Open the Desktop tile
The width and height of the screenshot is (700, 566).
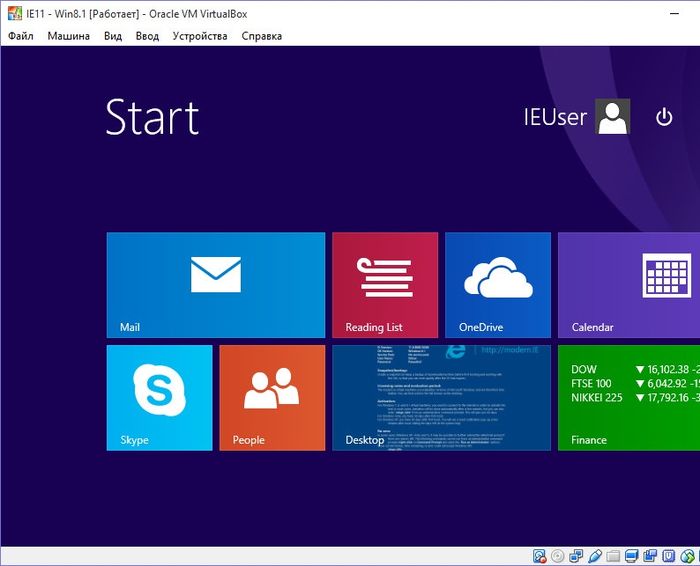[x=442, y=398]
